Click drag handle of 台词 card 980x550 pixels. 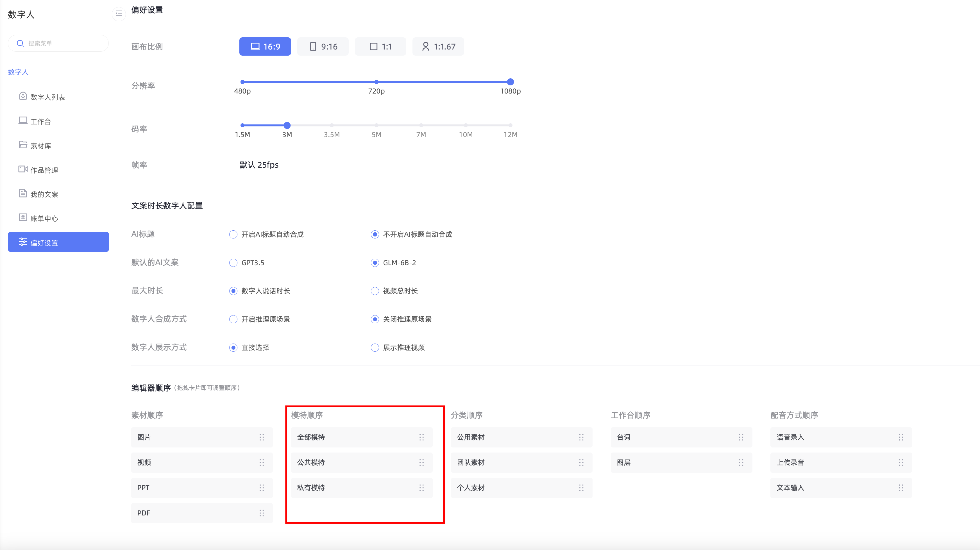pyautogui.click(x=741, y=437)
